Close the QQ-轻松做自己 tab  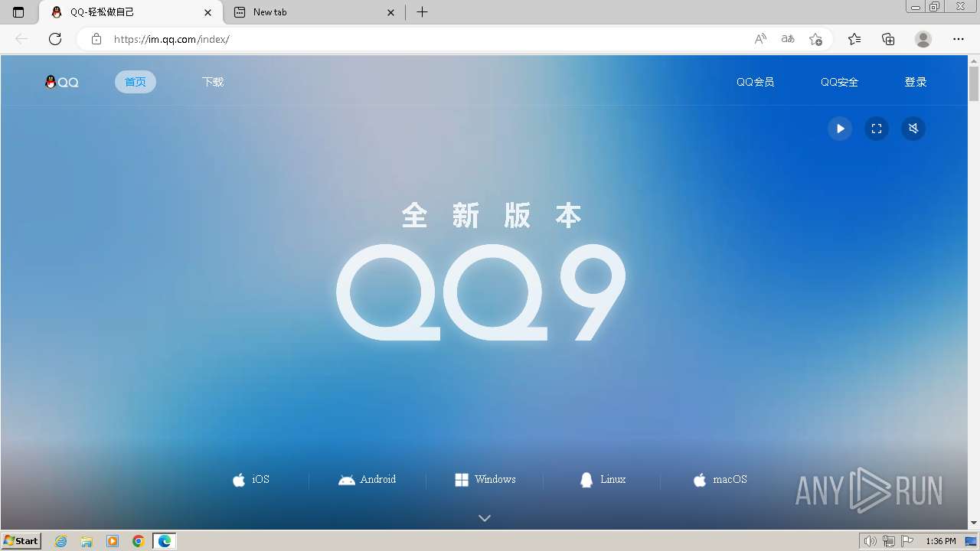[x=207, y=12]
